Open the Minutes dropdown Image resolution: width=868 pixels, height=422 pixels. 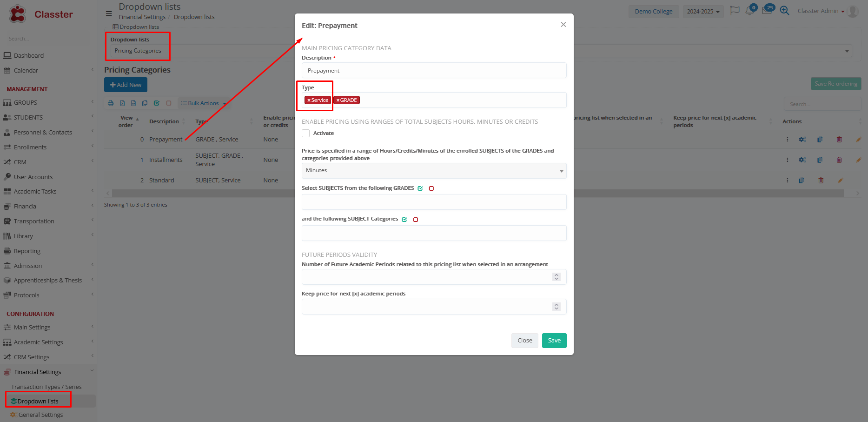(x=434, y=171)
